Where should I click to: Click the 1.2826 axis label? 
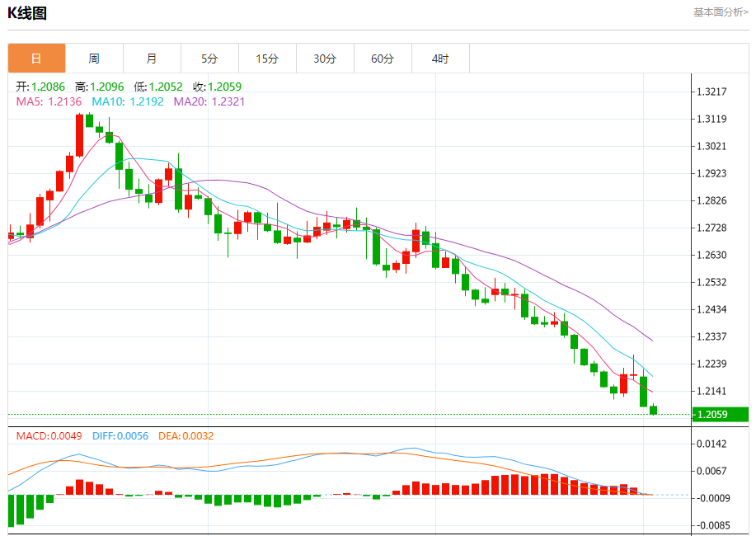(x=711, y=200)
